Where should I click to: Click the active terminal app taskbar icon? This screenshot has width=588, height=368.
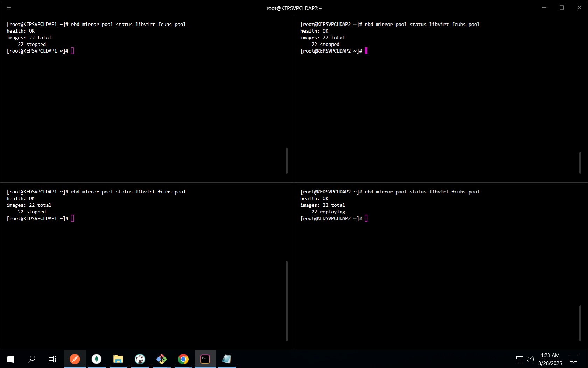click(x=205, y=359)
